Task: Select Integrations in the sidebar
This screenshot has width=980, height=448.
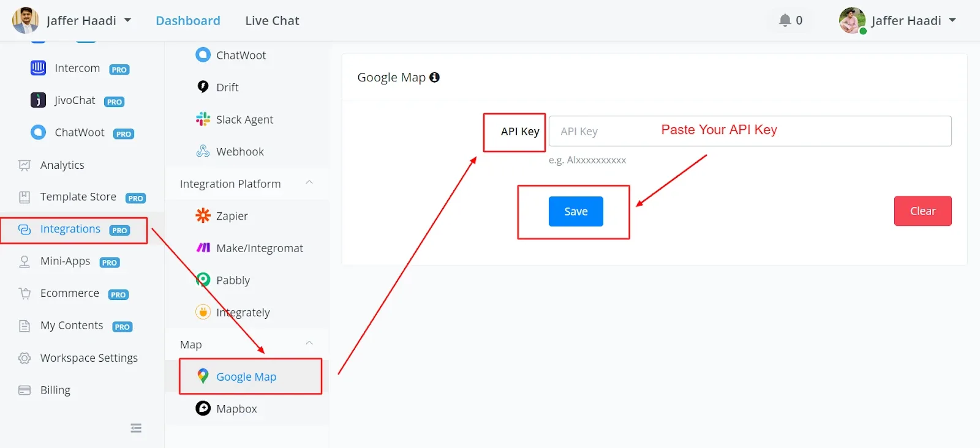Action: [70, 230]
